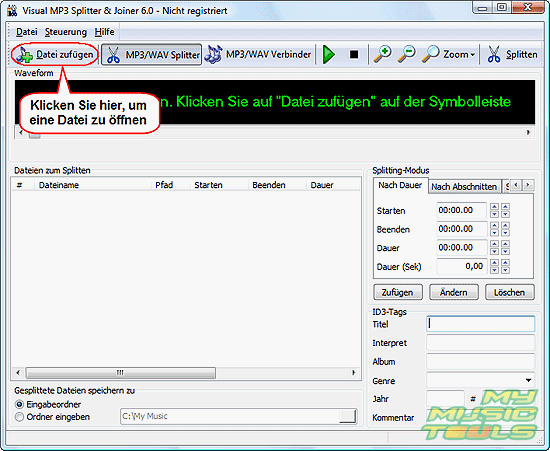Click the Interpret input field
550x451 pixels.
point(481,343)
